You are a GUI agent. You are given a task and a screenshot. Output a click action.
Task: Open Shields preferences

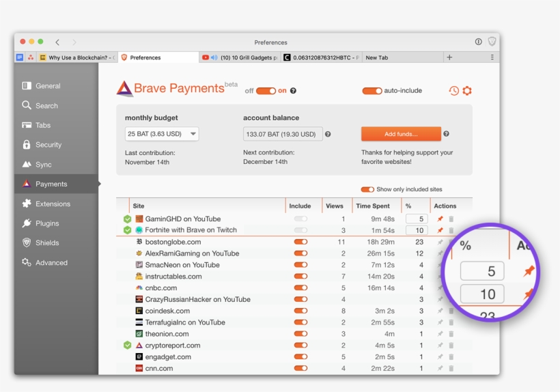56,242
